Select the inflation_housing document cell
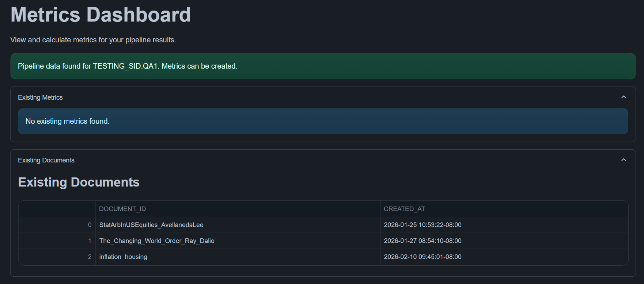The height and width of the screenshot is (284, 644). click(x=123, y=257)
